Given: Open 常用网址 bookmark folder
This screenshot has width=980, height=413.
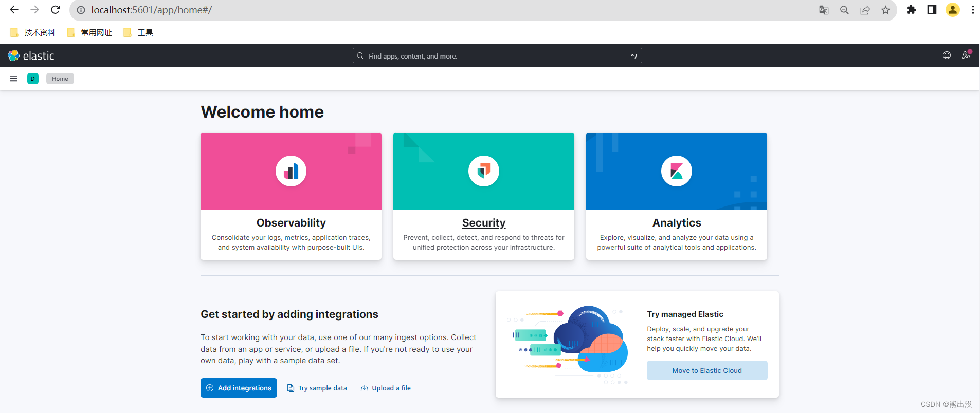Looking at the screenshot, I should [89, 32].
